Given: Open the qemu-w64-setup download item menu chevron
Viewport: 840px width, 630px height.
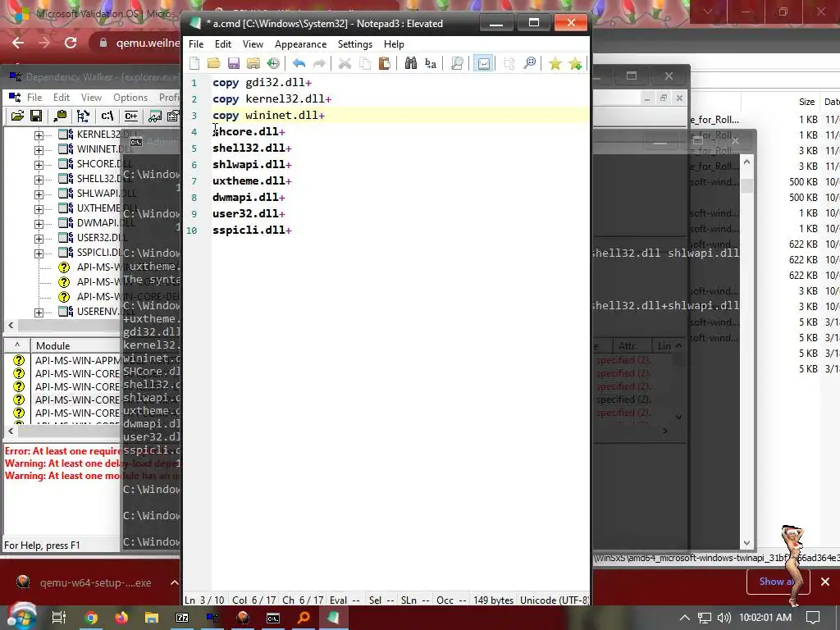Looking at the screenshot, I should click(x=174, y=583).
